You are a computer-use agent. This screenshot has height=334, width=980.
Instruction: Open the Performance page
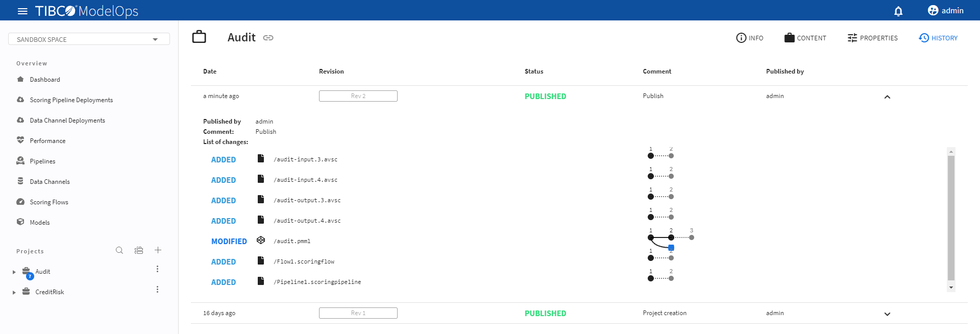47,141
